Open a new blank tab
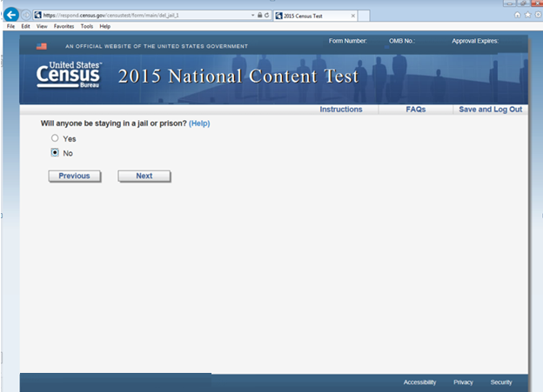Viewport: 543px width, 392px height. pyautogui.click(x=364, y=16)
